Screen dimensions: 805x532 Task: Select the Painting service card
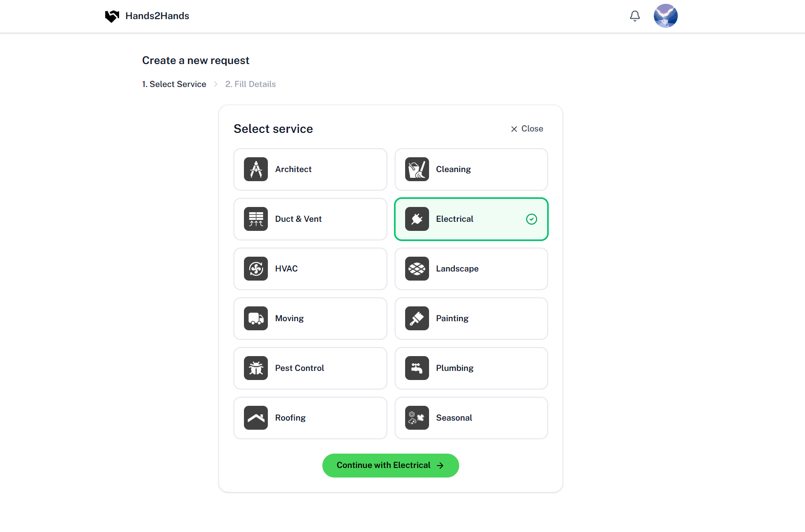[471, 318]
